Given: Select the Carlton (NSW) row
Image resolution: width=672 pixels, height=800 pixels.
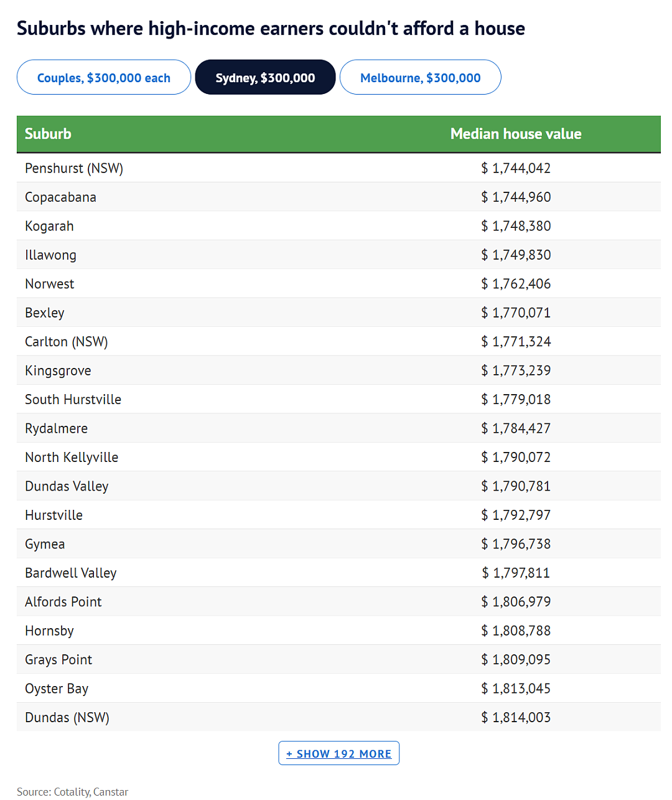Looking at the screenshot, I should [338, 341].
